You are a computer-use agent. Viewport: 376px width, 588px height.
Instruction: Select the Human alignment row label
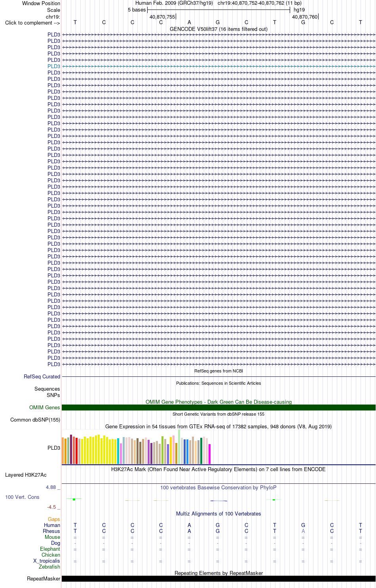click(52, 525)
